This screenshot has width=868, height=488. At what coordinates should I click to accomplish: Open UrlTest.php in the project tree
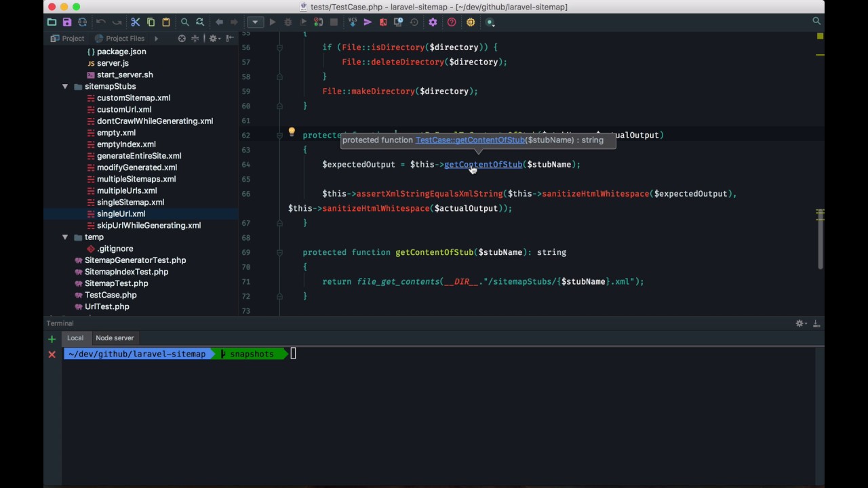106,306
